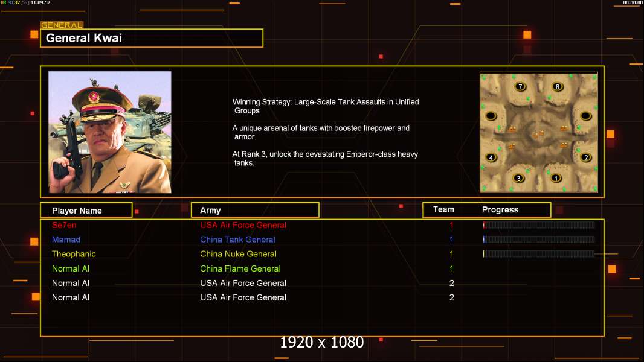The height and width of the screenshot is (362, 644).
Task: Click the Rank 3 Emperor-class tanks text
Action: click(325, 158)
